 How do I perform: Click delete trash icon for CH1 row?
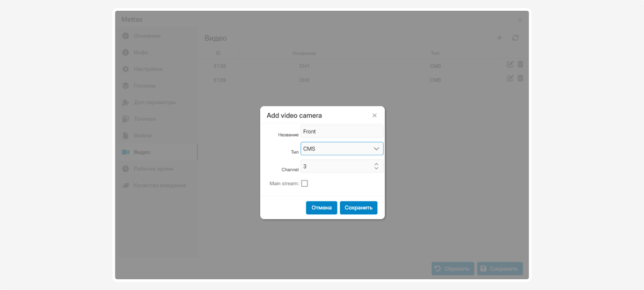(520, 64)
